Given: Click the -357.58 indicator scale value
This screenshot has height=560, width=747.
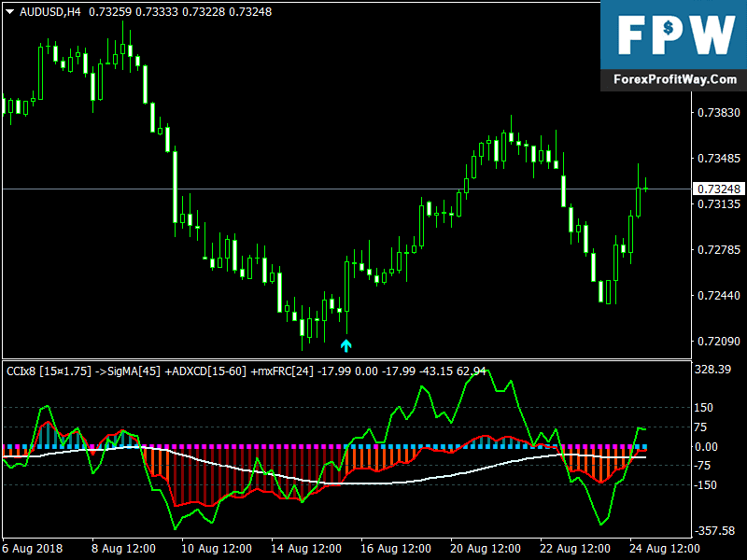Looking at the screenshot, I should 714,530.
